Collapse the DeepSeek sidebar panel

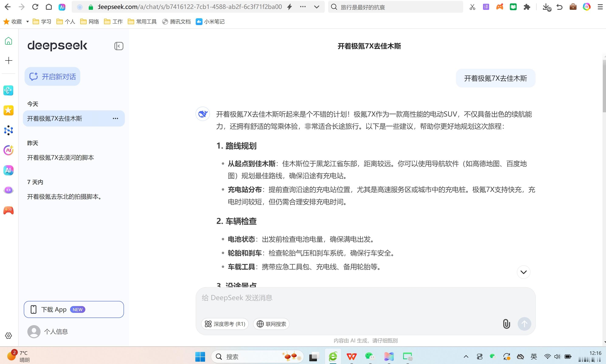pyautogui.click(x=119, y=46)
